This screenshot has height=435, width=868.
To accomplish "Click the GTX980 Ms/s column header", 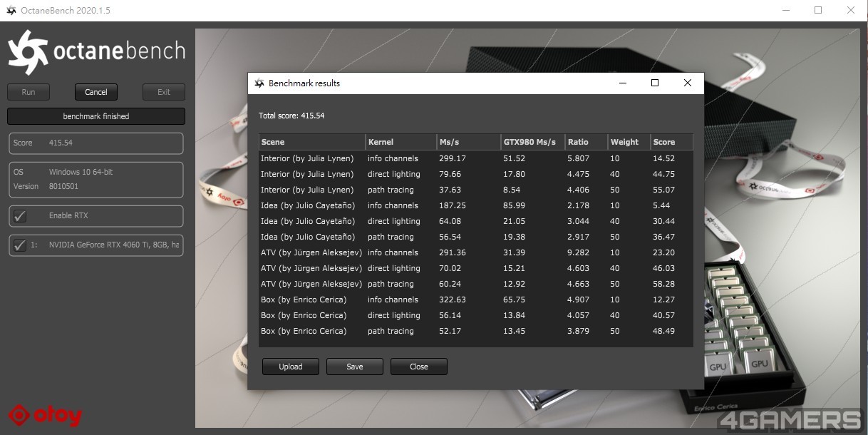I will [x=533, y=142].
